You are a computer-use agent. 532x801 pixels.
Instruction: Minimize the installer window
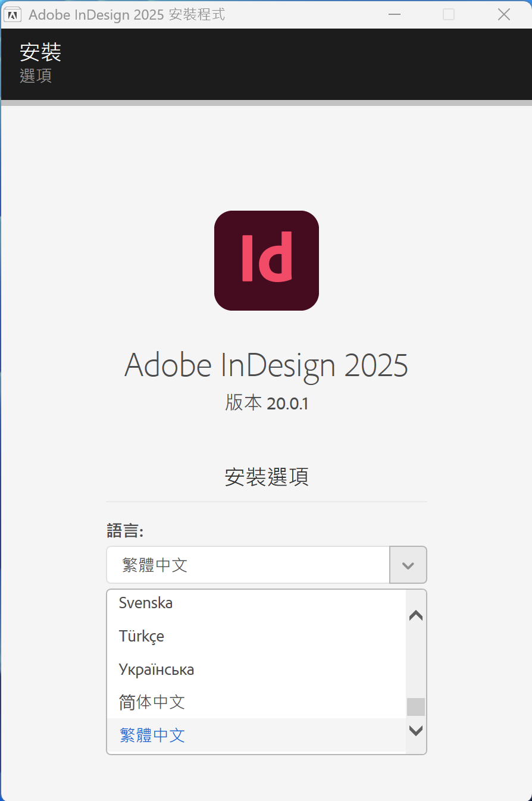pyautogui.click(x=393, y=15)
